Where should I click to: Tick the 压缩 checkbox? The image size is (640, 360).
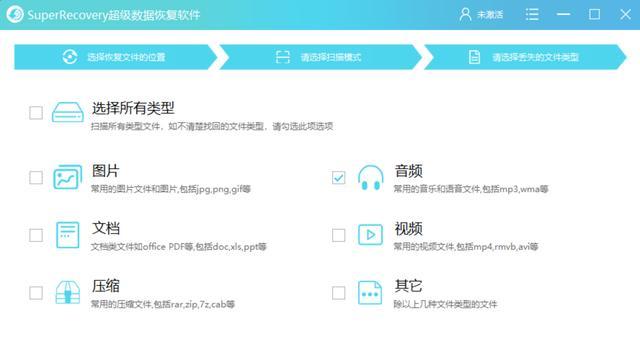(x=36, y=293)
